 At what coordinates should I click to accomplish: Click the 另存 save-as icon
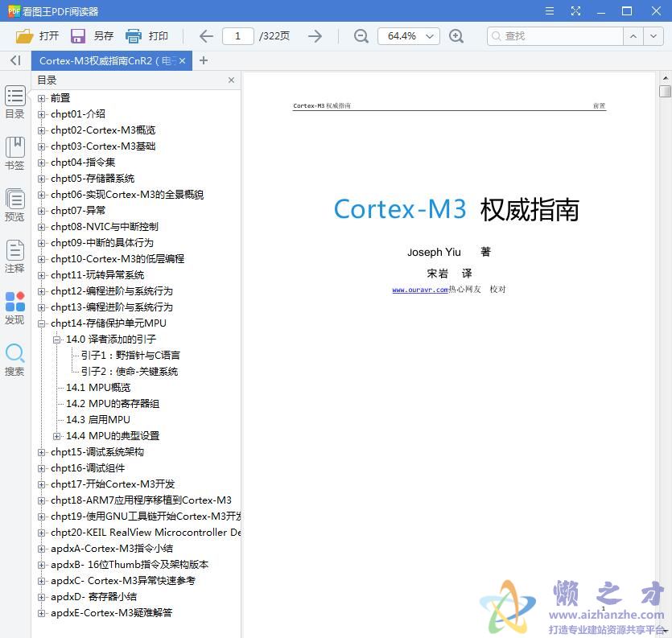coord(76,35)
